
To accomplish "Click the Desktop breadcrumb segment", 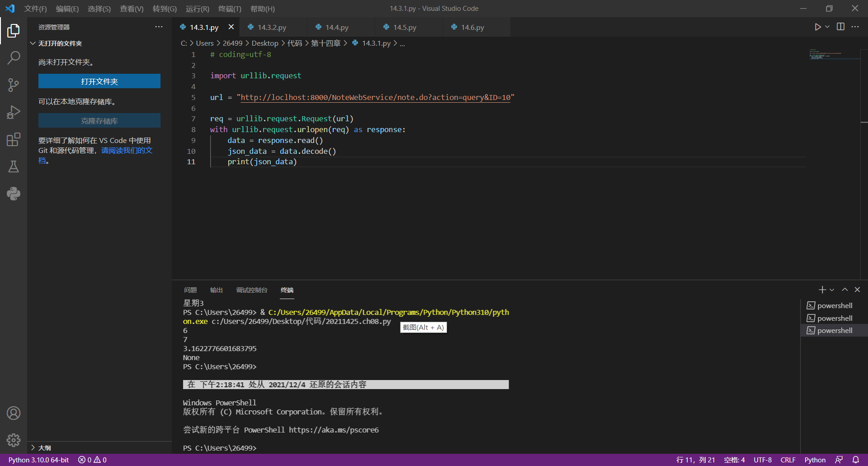I will 265,43.
